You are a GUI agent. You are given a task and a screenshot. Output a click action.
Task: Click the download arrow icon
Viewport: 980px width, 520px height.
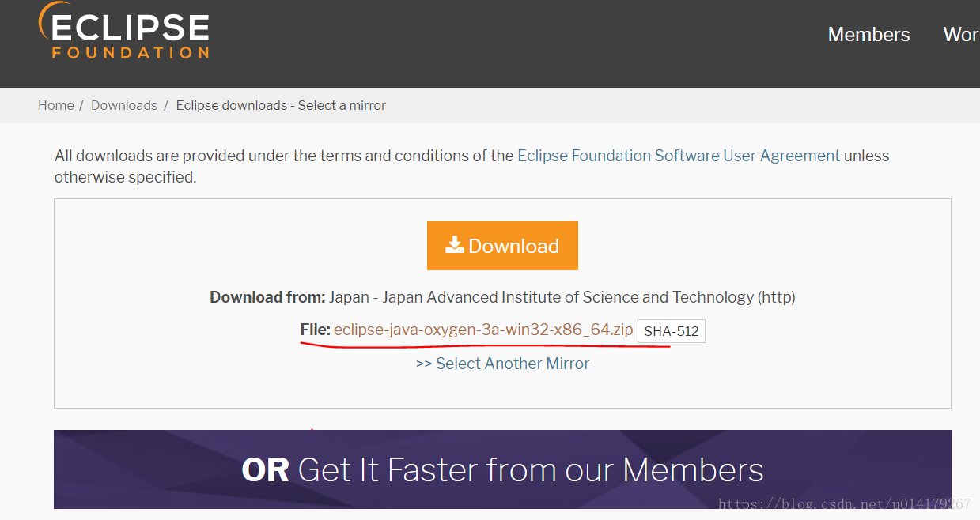(x=454, y=246)
